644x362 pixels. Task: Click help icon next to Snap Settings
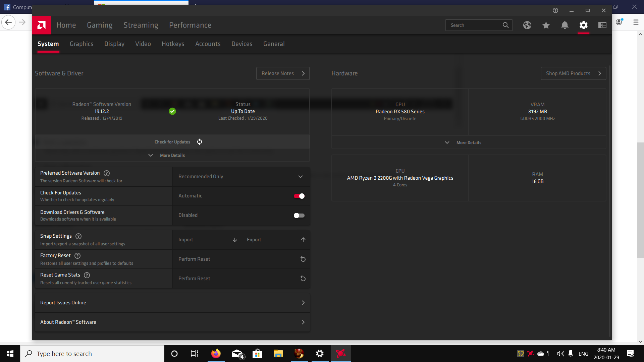[78, 236]
